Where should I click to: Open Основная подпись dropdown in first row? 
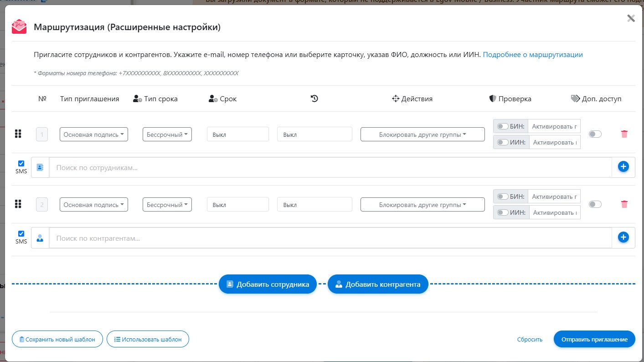point(94,134)
